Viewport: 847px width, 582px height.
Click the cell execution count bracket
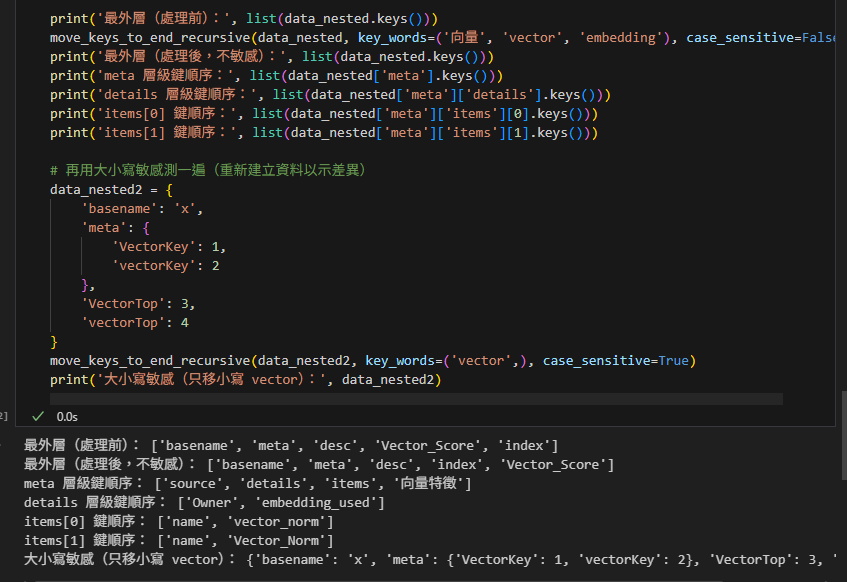(x=5, y=416)
